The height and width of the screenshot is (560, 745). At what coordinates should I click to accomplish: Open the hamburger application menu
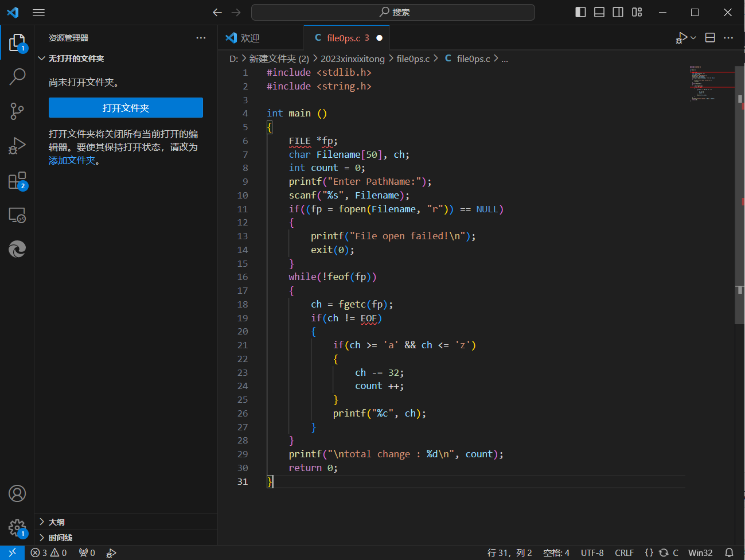pyautogui.click(x=38, y=12)
